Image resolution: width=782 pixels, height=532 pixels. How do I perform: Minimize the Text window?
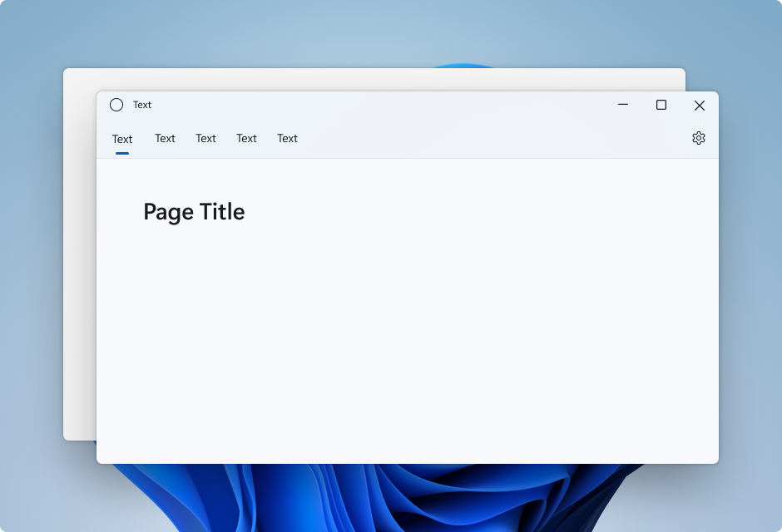click(x=622, y=106)
